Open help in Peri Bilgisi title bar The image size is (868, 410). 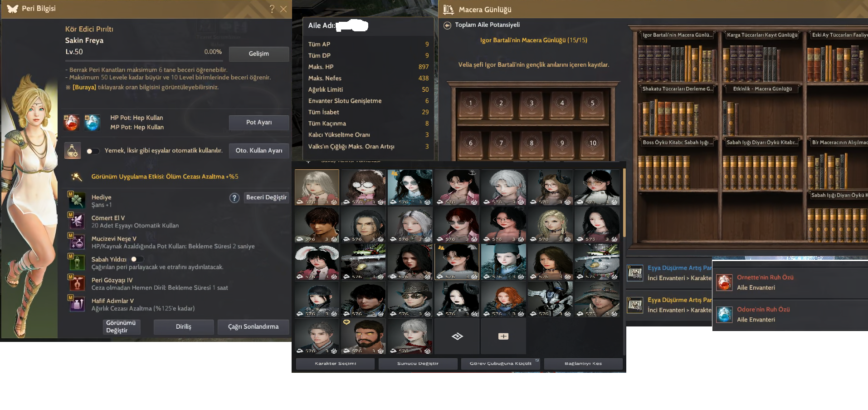[x=272, y=9]
